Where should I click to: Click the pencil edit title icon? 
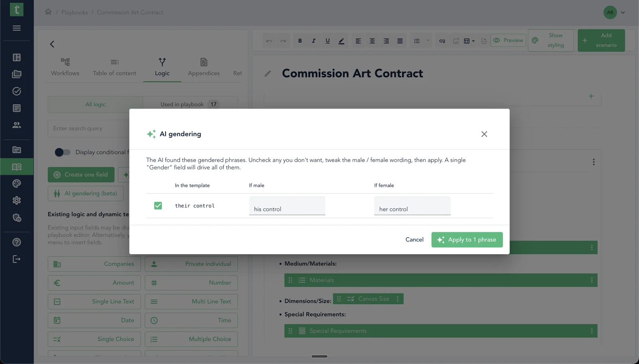point(268,73)
